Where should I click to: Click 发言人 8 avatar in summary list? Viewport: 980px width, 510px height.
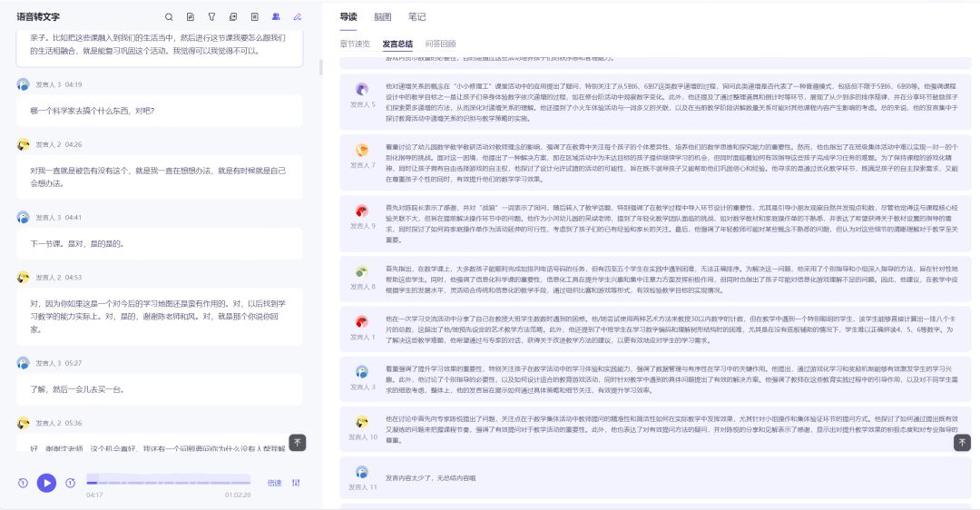coord(362,271)
